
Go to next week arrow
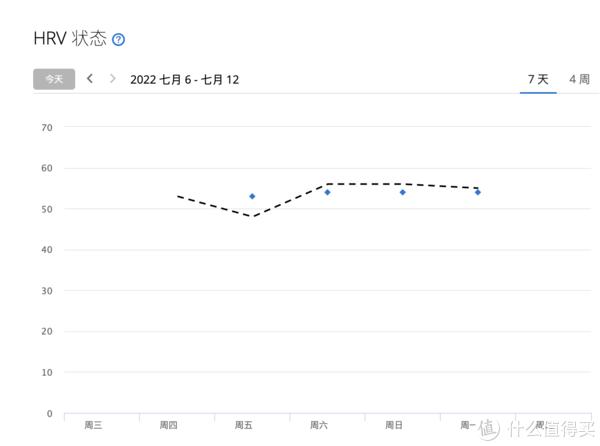tap(112, 79)
